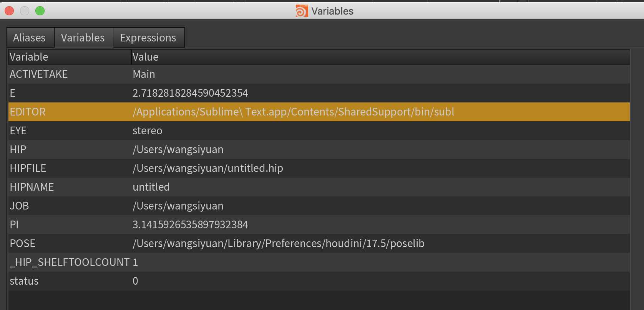The image size is (644, 310).
Task: Click the HIPNAME value untitled
Action: 151,187
